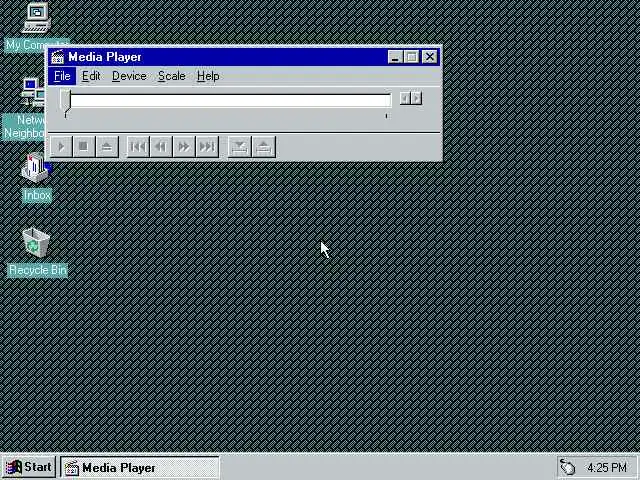Close the Media Player window
The width and height of the screenshot is (640, 480).
coord(429,57)
